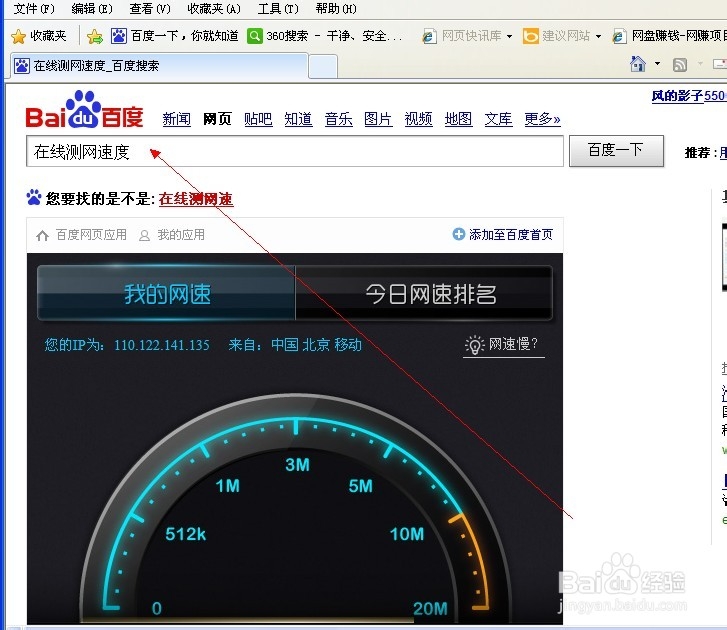Image resolution: width=727 pixels, height=630 pixels.
Task: Open the 工具(T) menu
Action: pyautogui.click(x=278, y=8)
